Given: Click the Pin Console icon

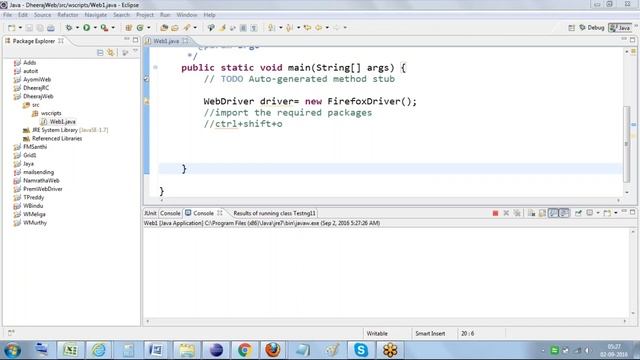Looking at the screenshot, I should tap(578, 213).
